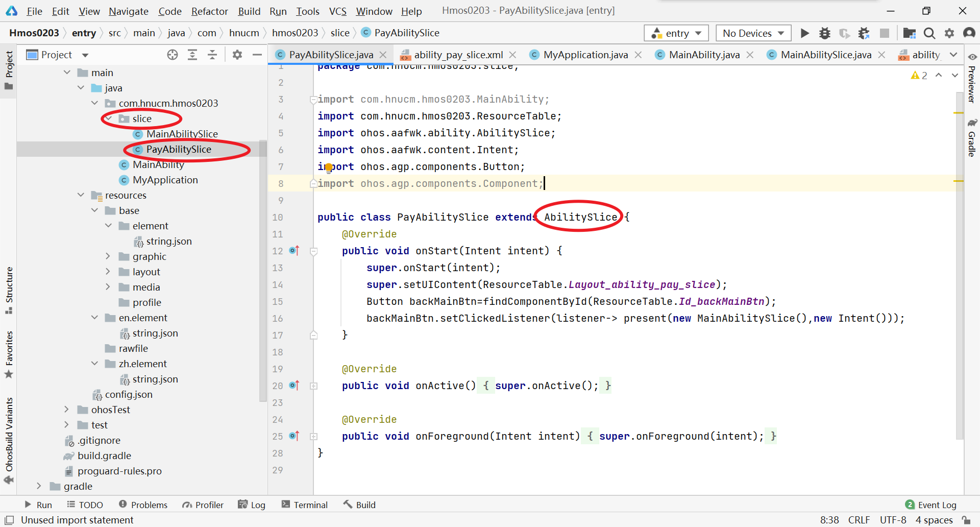Image resolution: width=980 pixels, height=527 pixels.
Task: Click the locate opened file target icon
Action: [173, 55]
